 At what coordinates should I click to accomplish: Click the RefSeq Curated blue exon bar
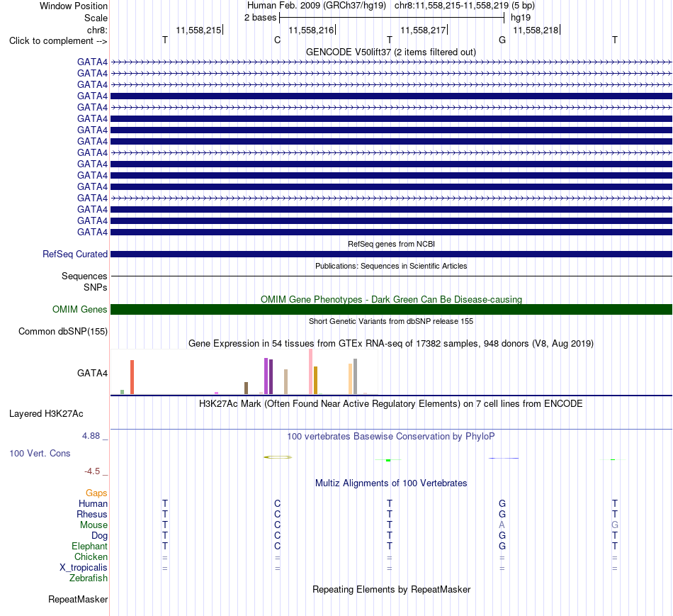391,254
